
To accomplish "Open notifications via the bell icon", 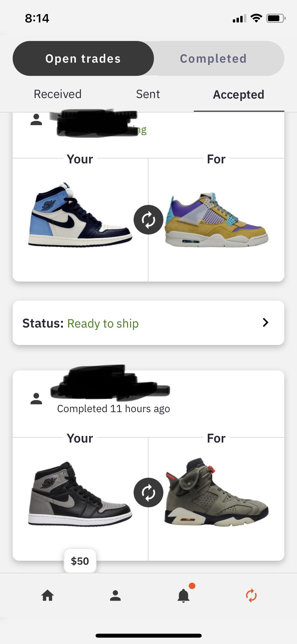I will point(183,596).
